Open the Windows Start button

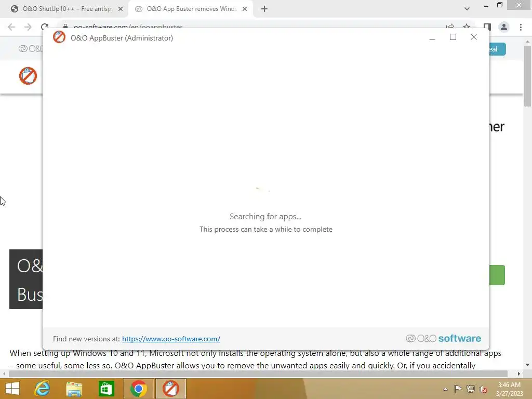pyautogui.click(x=12, y=389)
